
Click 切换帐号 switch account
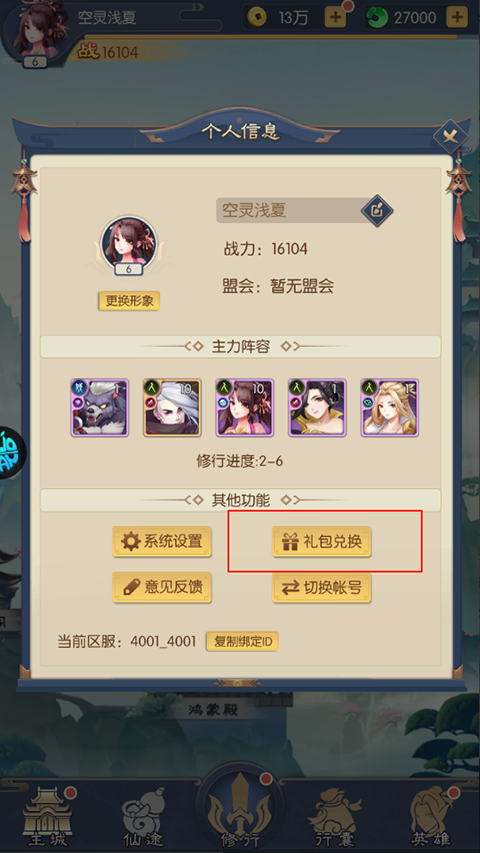(x=322, y=588)
